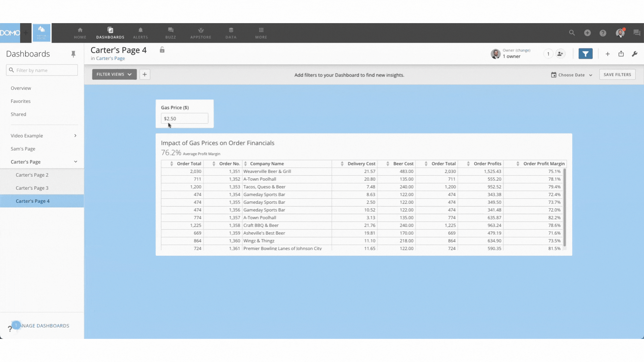Open the More grid menu
The image size is (644, 362).
click(261, 33)
